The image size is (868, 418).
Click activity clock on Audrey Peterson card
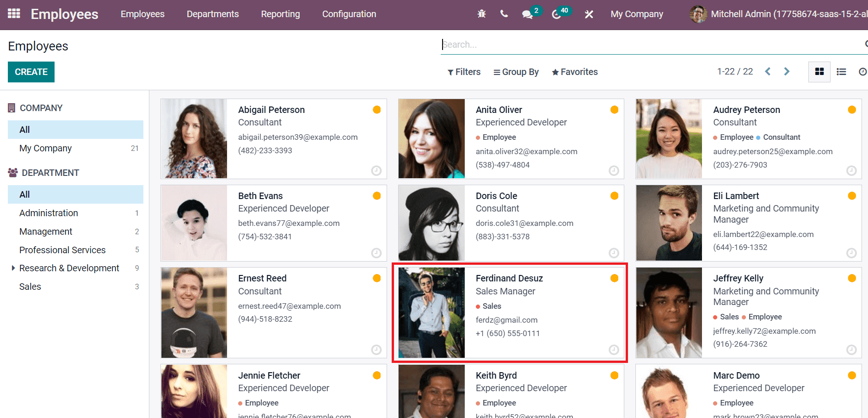coord(851,171)
